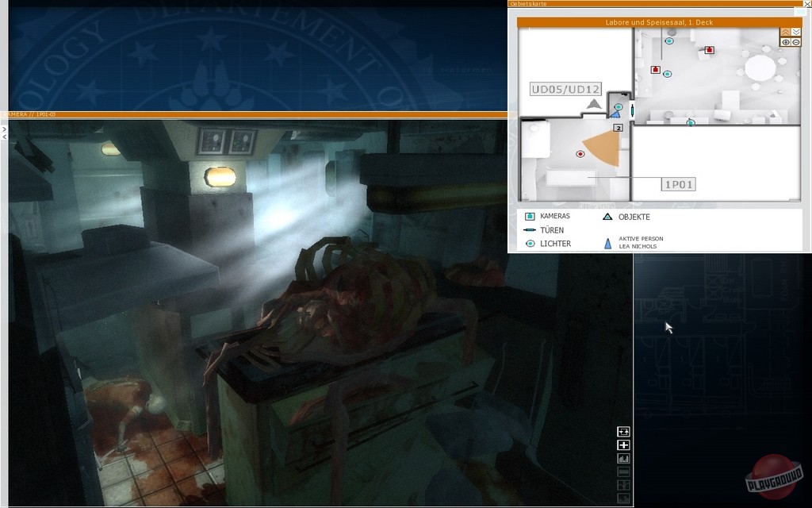The width and height of the screenshot is (812, 508).
Task: Toggle the light in the small corridor room
Action: (x=619, y=106)
